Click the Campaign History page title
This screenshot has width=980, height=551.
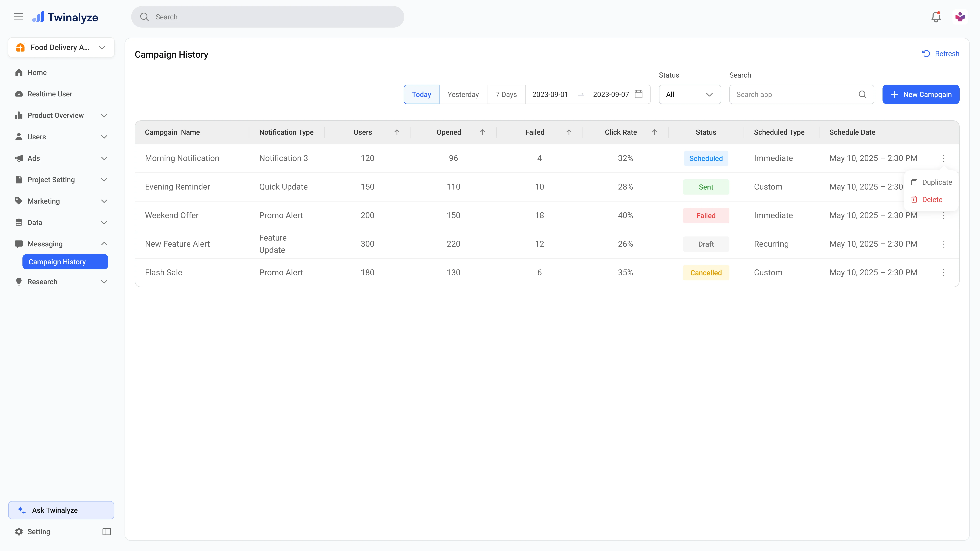[x=171, y=54]
